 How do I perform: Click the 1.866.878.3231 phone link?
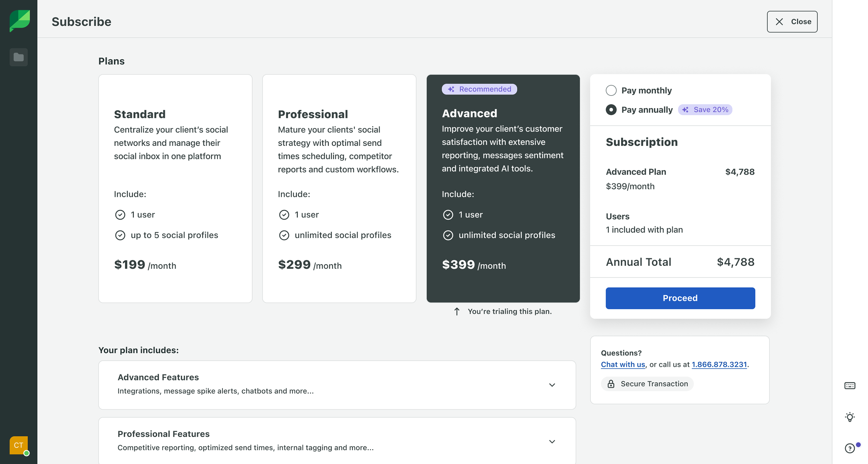719,365
